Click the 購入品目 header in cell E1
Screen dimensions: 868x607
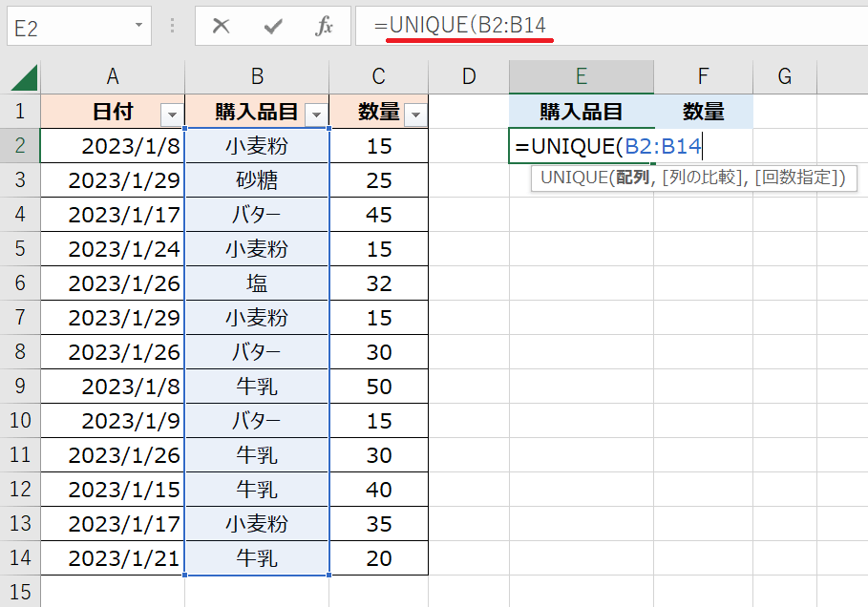point(581,112)
